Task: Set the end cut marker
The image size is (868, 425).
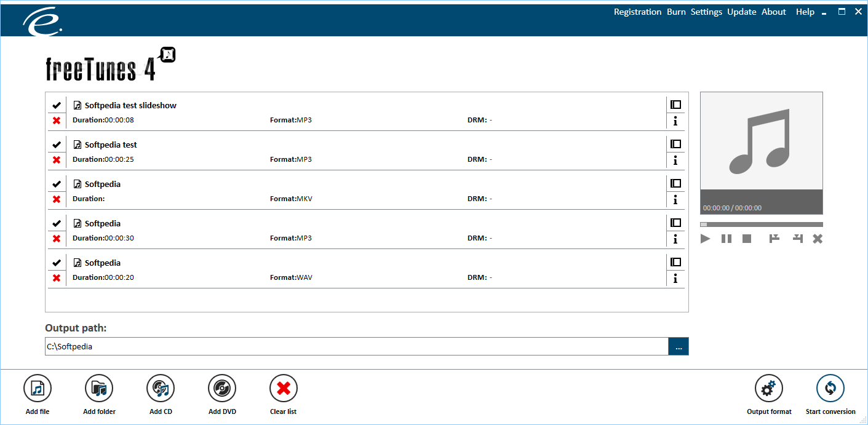Action: coord(798,239)
